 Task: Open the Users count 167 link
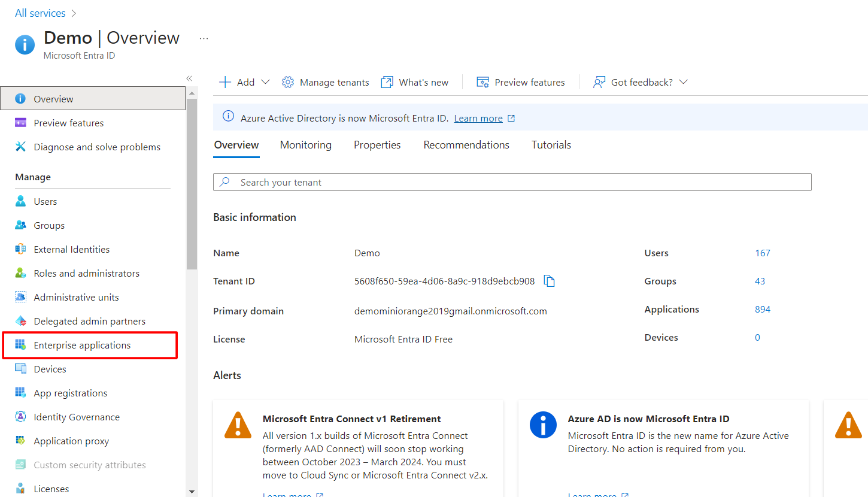point(763,253)
